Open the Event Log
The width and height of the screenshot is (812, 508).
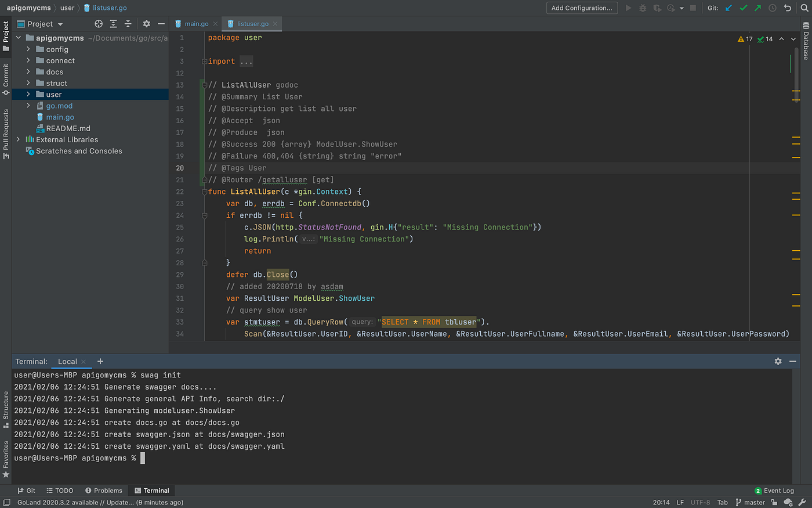pos(774,491)
